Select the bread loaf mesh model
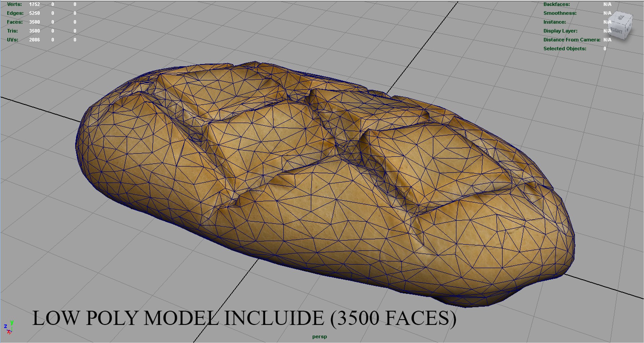The image size is (644, 343). tap(325, 184)
